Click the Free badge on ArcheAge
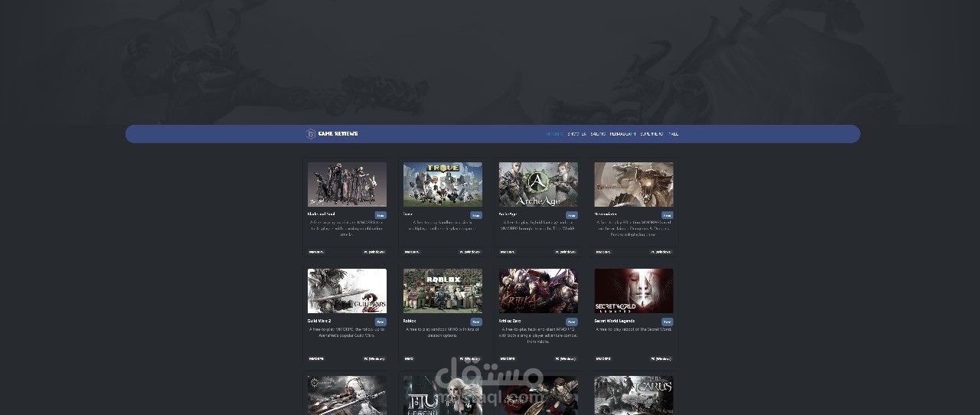The height and width of the screenshot is (415, 980). (572, 215)
